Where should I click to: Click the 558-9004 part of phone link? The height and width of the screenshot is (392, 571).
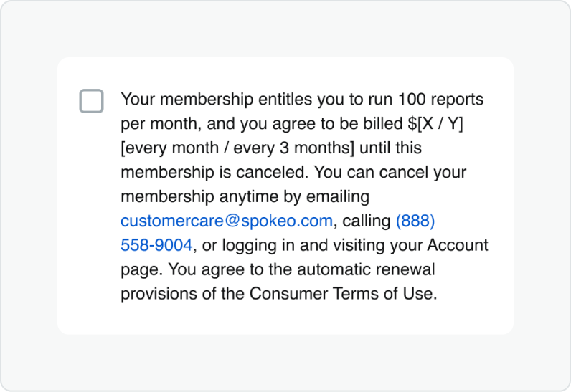[156, 245]
